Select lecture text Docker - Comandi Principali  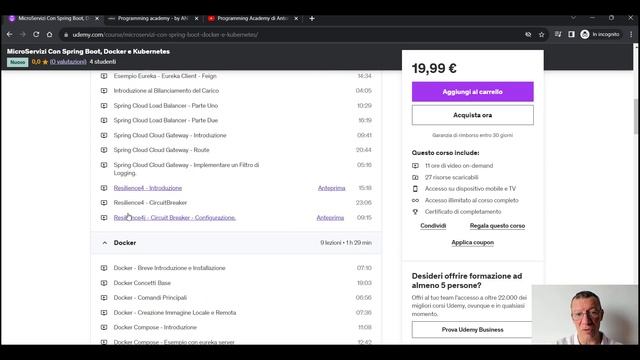[x=150, y=298]
